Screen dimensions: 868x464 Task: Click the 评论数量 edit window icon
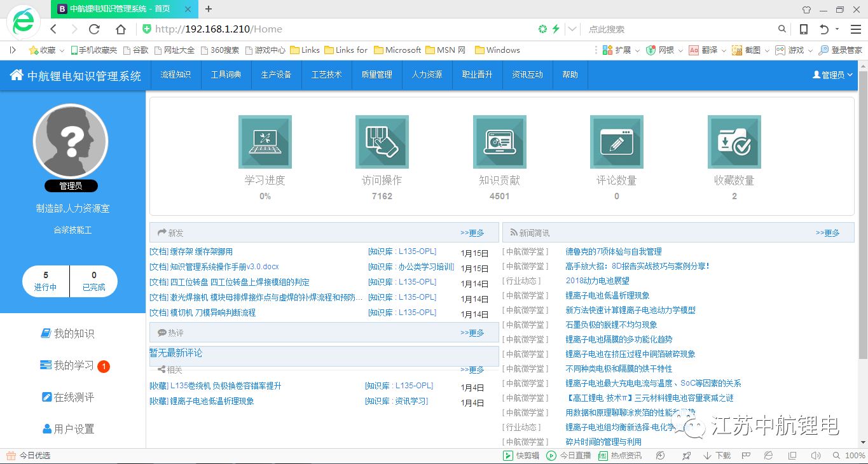click(617, 142)
